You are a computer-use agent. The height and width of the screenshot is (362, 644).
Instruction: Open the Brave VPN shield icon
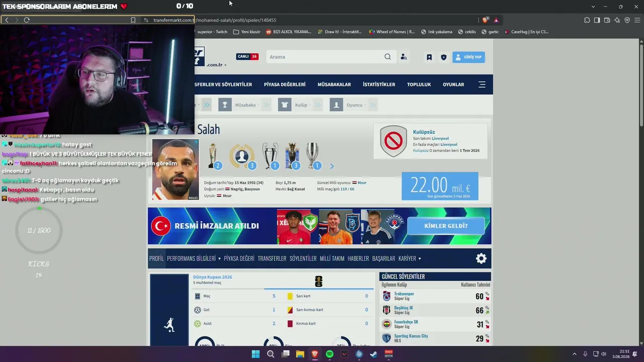pos(627,20)
